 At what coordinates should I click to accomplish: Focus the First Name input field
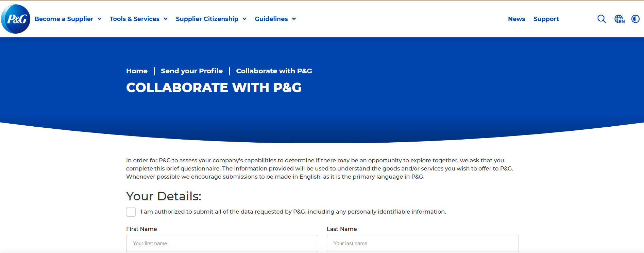pyautogui.click(x=222, y=243)
